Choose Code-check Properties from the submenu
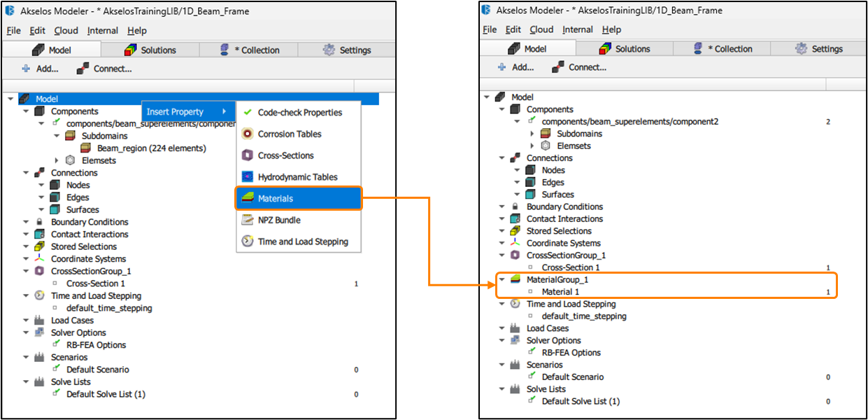Screen dimensions: 868x420 [299, 113]
